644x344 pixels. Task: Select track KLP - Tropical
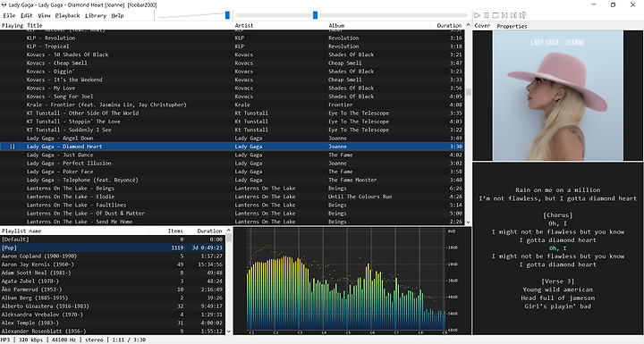[232, 46]
